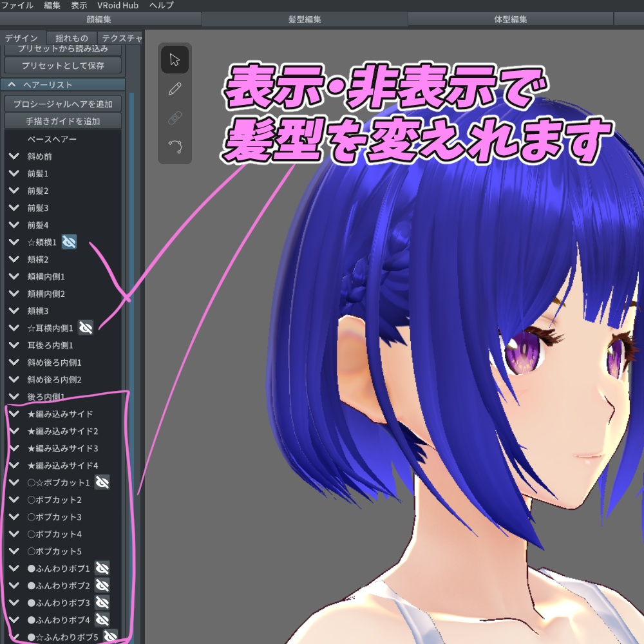Open the VRoid Hub menu

(x=118, y=5)
